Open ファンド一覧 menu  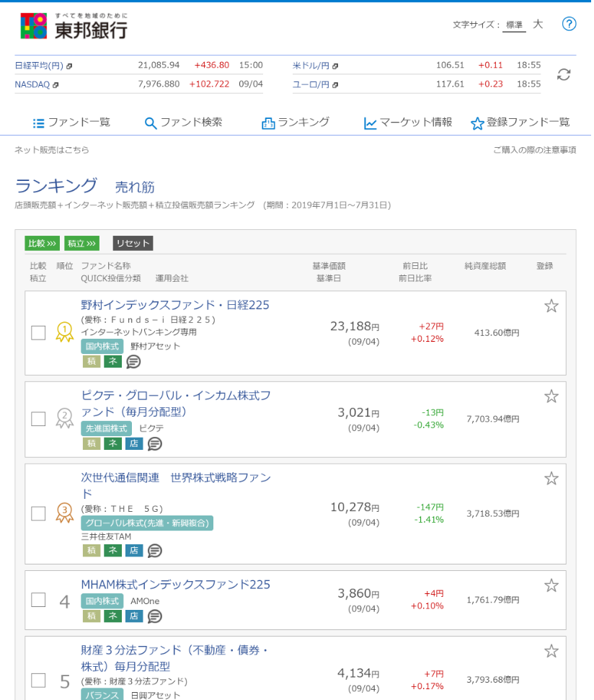[x=71, y=123]
